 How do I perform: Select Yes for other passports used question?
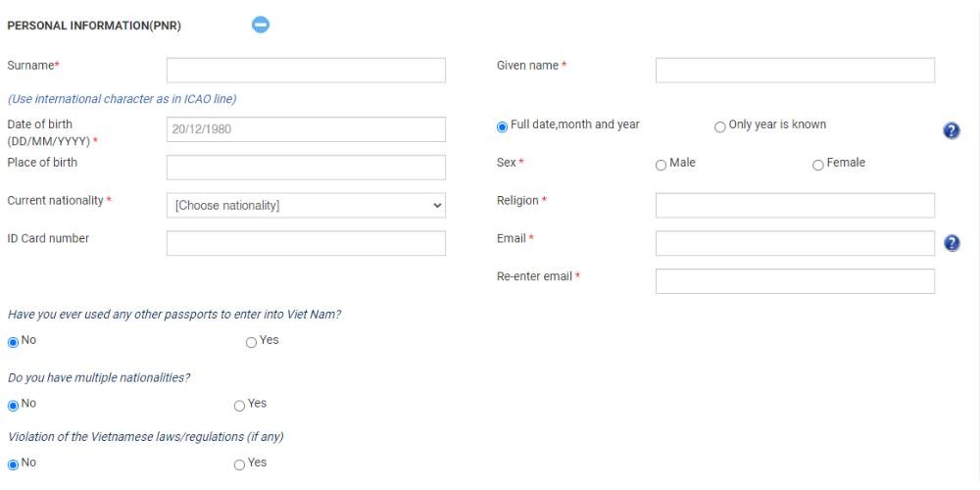coord(251,342)
